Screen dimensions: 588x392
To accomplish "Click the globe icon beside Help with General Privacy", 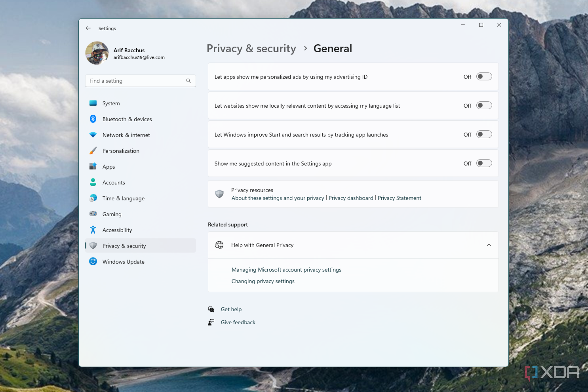I will [x=219, y=245].
